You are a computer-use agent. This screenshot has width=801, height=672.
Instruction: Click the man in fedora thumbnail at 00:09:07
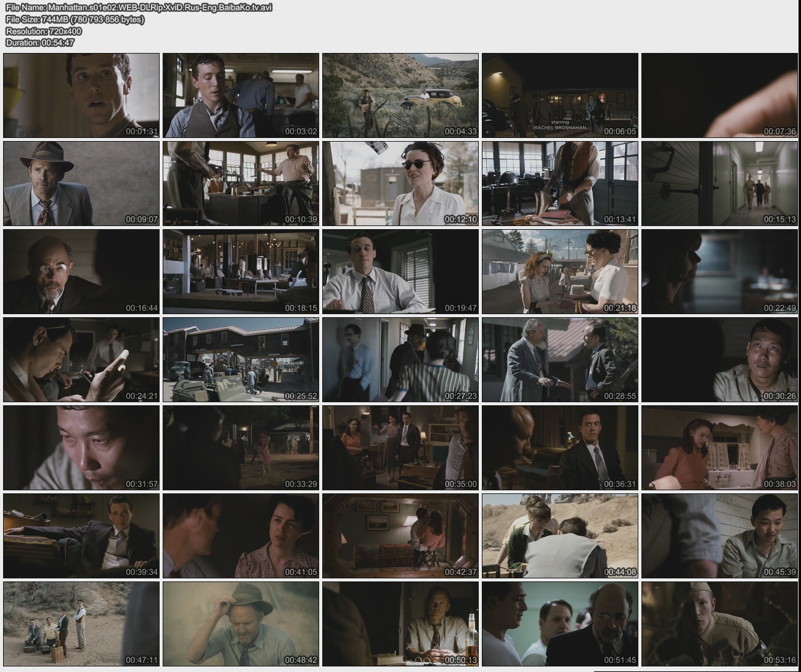tap(81, 184)
